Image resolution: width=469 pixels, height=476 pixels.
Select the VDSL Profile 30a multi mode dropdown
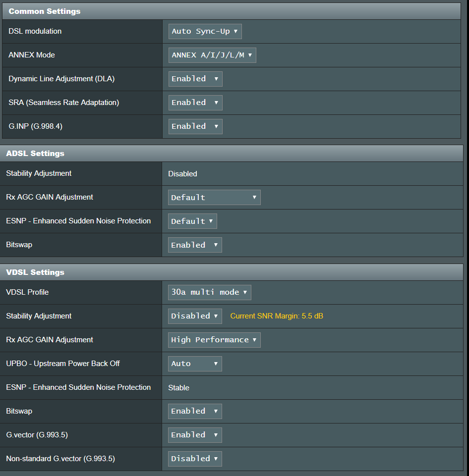209,292
